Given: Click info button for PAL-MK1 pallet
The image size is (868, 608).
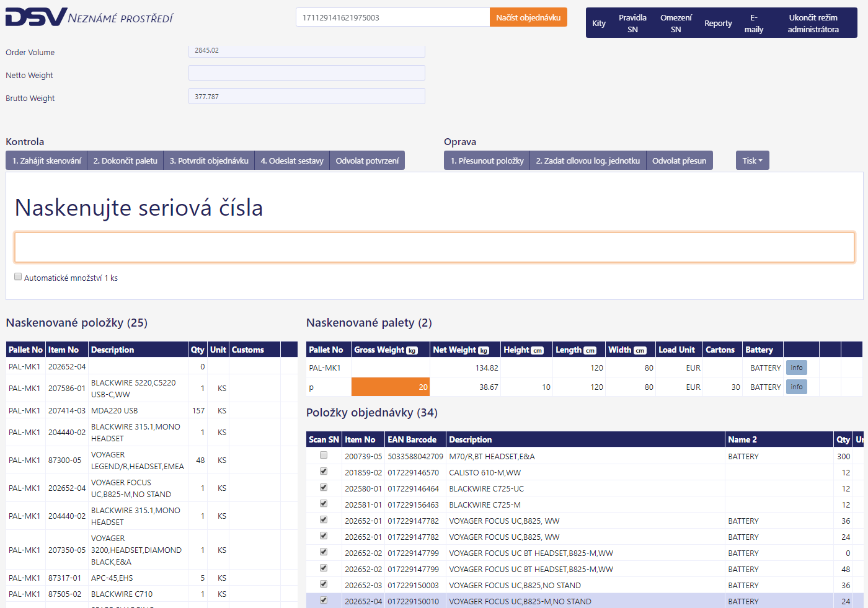Looking at the screenshot, I should pyautogui.click(x=796, y=368).
